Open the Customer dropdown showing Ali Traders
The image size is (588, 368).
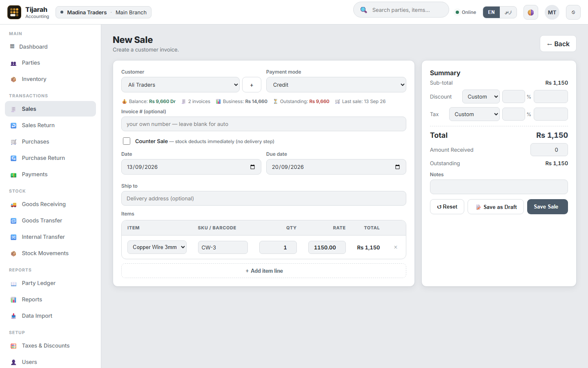[x=180, y=85]
